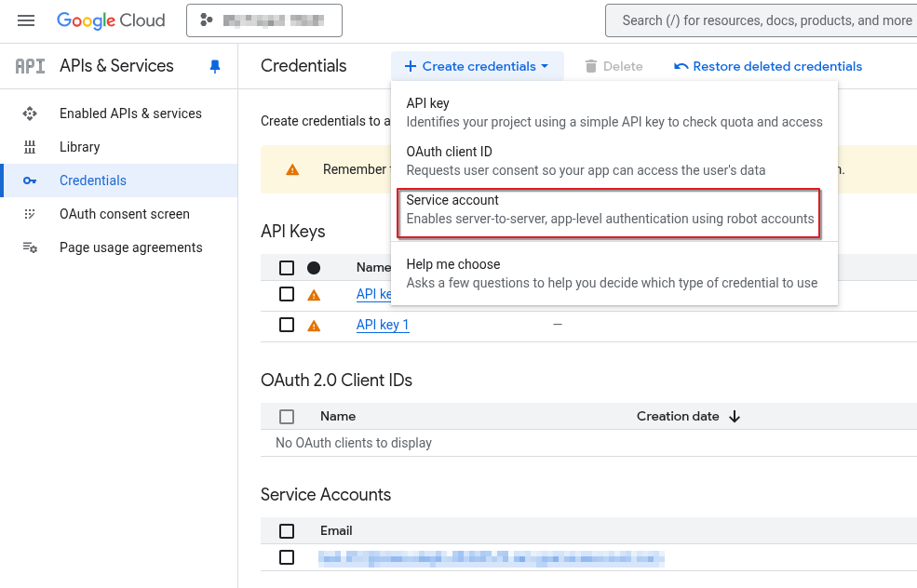
Task: Collapse the Create credentials dropdown
Action: pyautogui.click(x=478, y=66)
